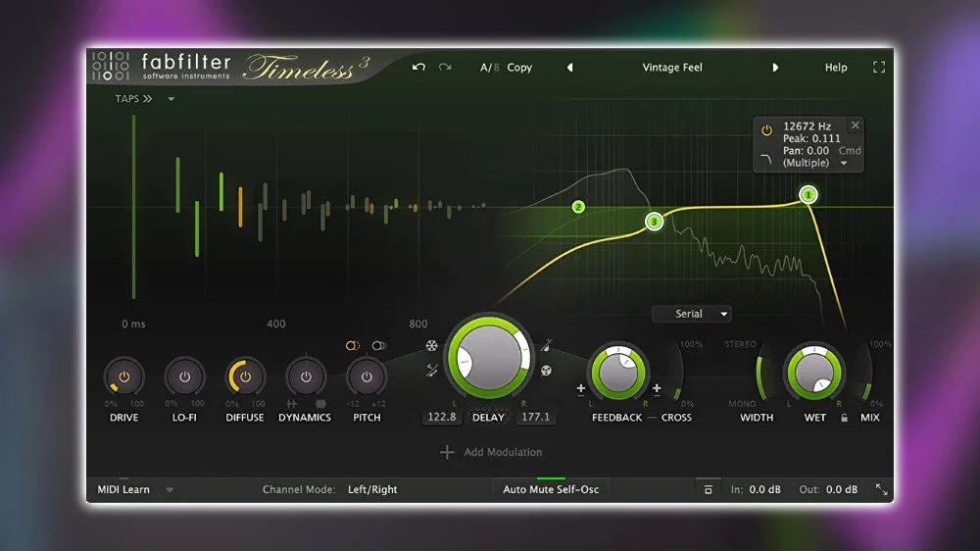Click the redo arrow icon

click(445, 67)
